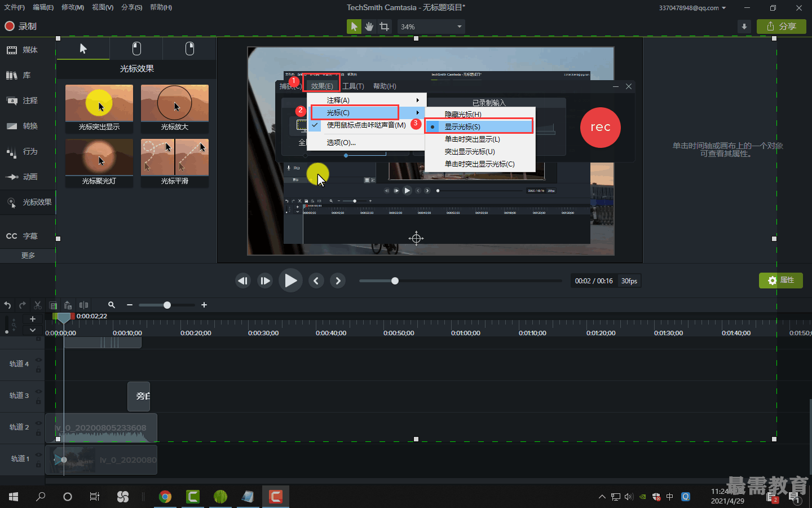Screen dimensions: 812x508
Task: Open the CC 字幕 captions panel
Action: (23, 236)
